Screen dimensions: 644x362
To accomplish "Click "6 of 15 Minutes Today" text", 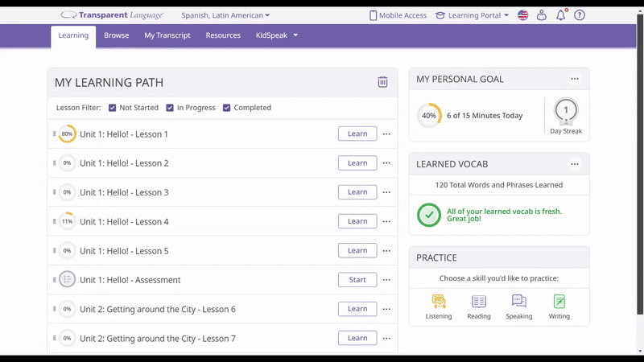I will 485,116.
